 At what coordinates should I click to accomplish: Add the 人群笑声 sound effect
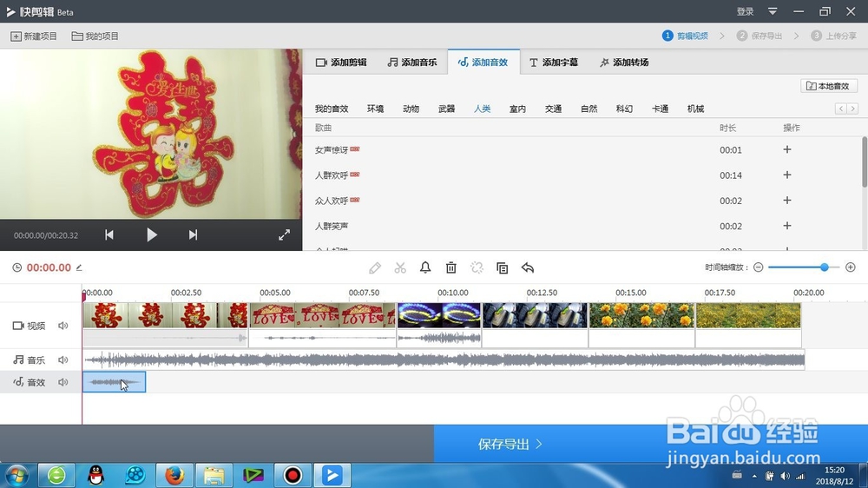(x=786, y=226)
